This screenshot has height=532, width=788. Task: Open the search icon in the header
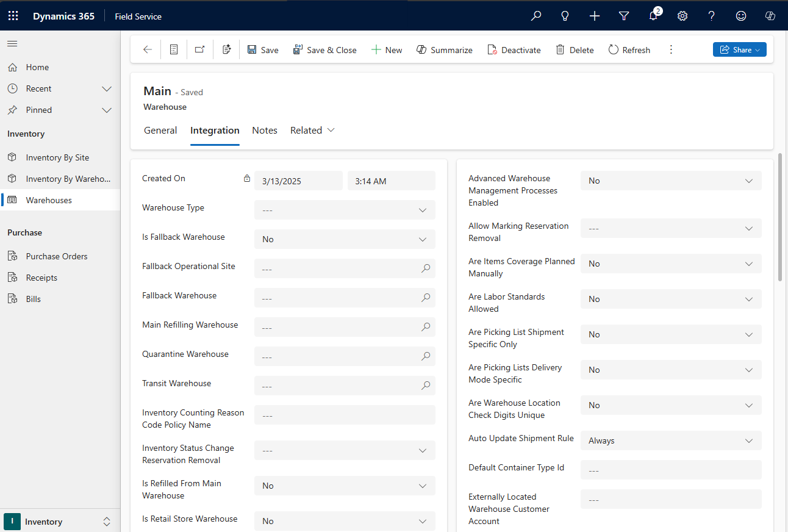click(x=535, y=16)
